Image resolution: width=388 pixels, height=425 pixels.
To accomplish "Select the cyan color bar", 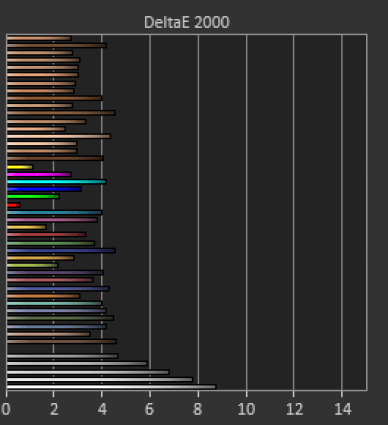I will [x=57, y=182].
